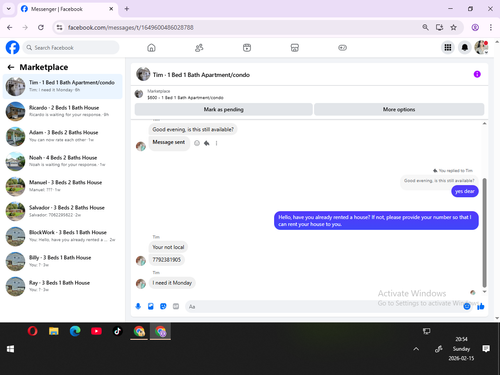Screen dimensions: 500x375
Task: Click the chat scroll up arrow
Action: click(484, 124)
